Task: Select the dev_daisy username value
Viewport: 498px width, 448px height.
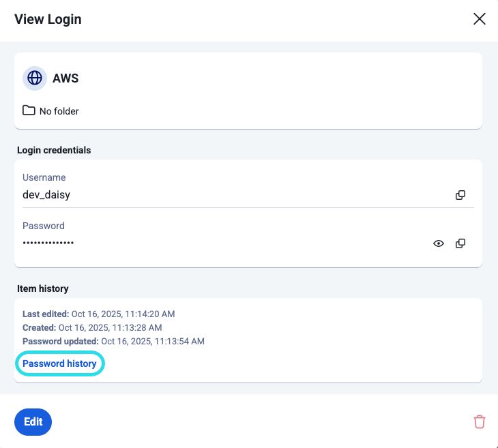Action: click(x=46, y=194)
